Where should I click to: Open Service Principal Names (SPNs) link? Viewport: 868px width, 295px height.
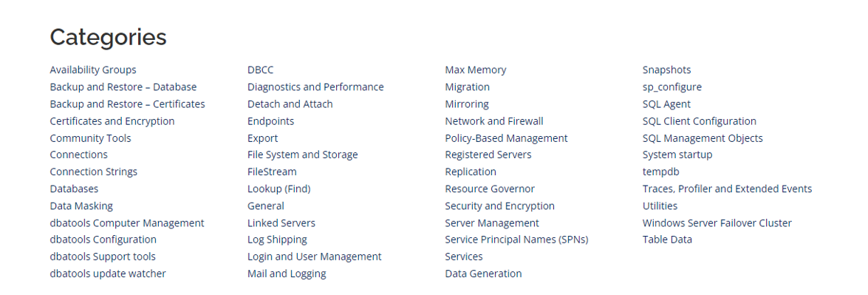[516, 240]
